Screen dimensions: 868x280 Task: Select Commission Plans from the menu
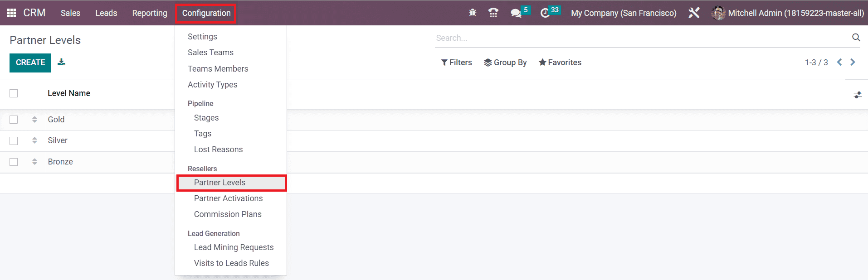click(x=228, y=214)
